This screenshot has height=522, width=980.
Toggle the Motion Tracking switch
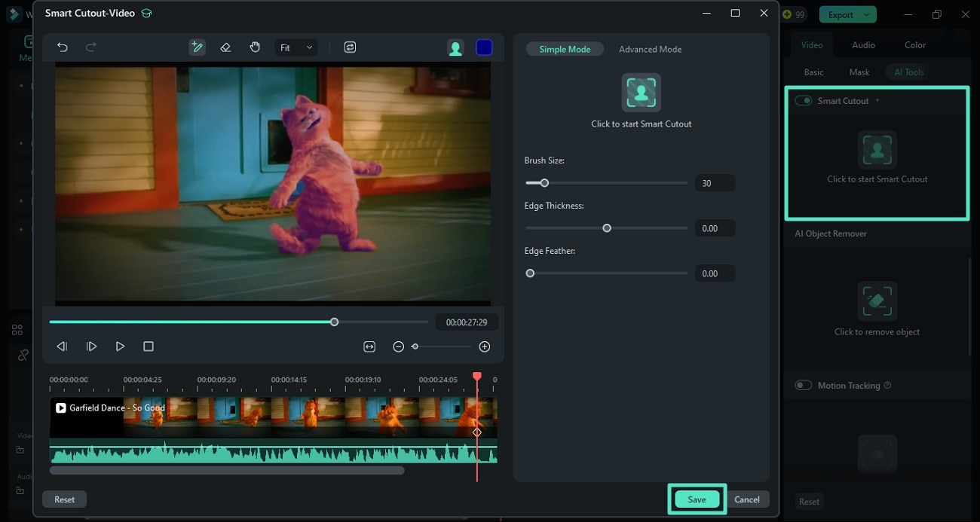tap(804, 386)
